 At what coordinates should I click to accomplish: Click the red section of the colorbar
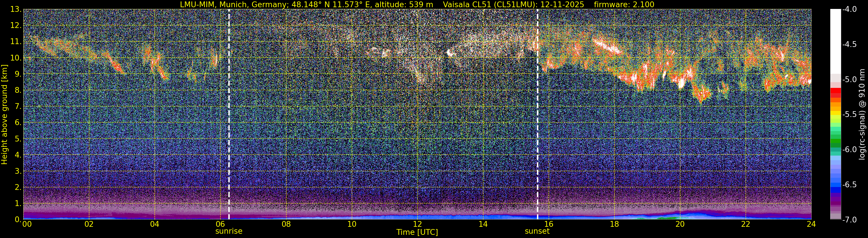(835, 92)
